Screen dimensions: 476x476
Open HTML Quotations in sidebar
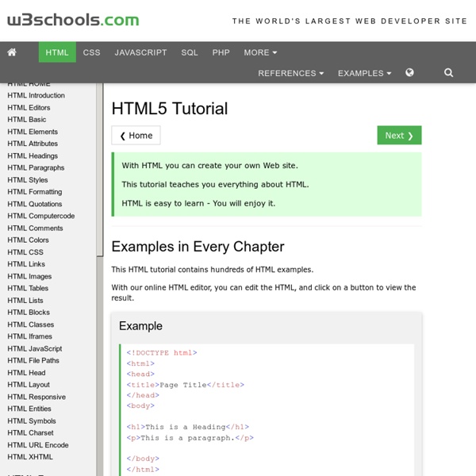35,204
